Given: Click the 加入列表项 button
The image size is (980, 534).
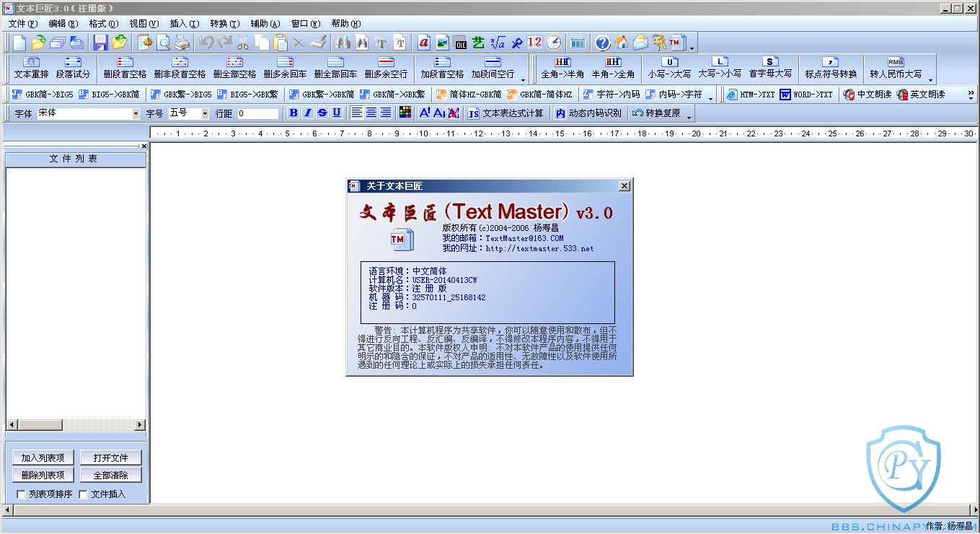Looking at the screenshot, I should click(43, 458).
